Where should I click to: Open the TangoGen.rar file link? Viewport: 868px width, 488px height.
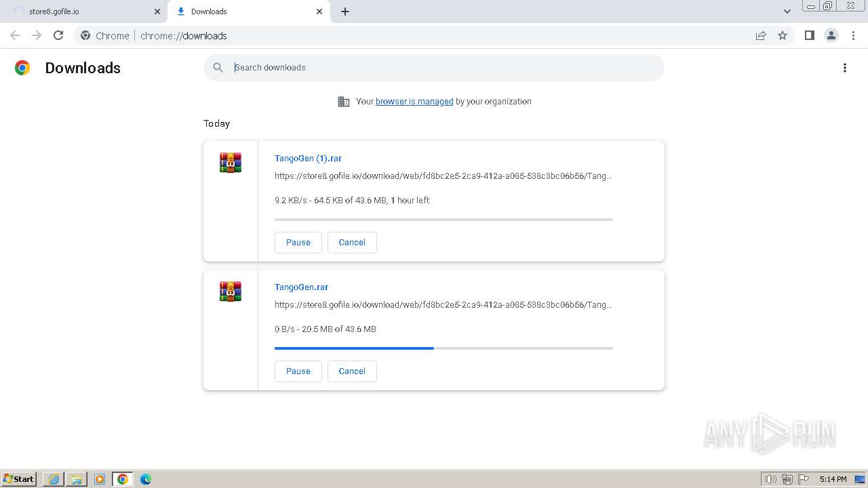click(x=301, y=287)
